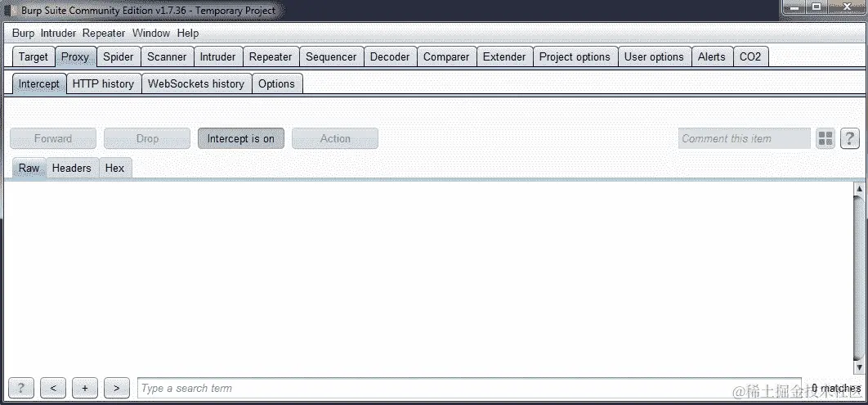
Task: Open the HTTP history sub-tab
Action: tap(104, 83)
